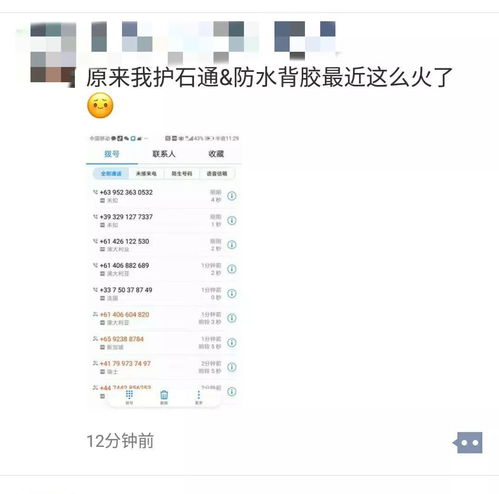Select the 全部通话 filter chip
Image resolution: width=499 pixels, height=494 pixels.
[111, 174]
